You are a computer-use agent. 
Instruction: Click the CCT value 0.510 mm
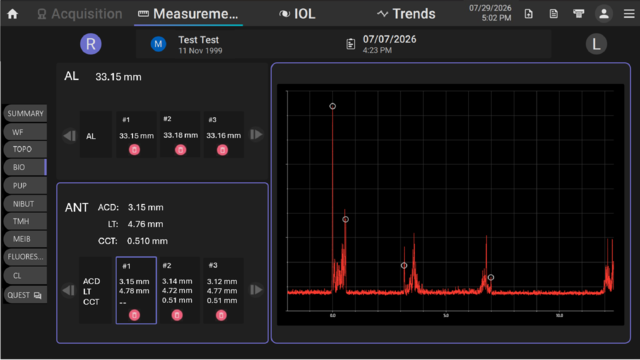[x=147, y=241]
